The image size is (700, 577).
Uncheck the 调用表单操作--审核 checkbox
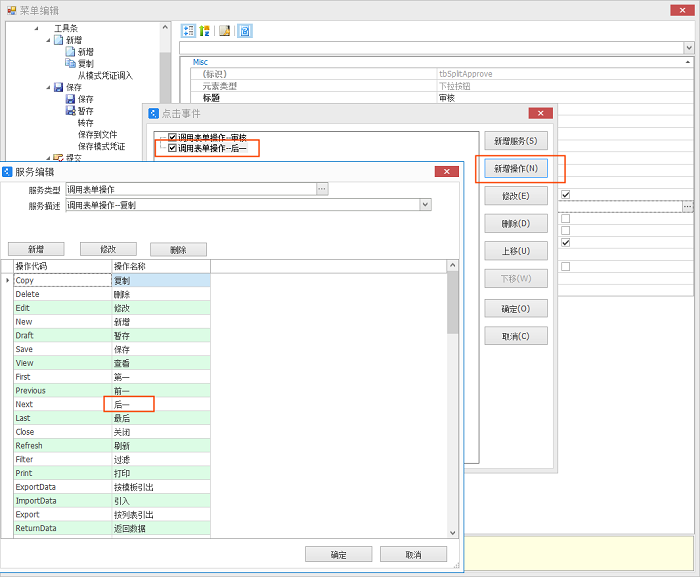click(173, 137)
